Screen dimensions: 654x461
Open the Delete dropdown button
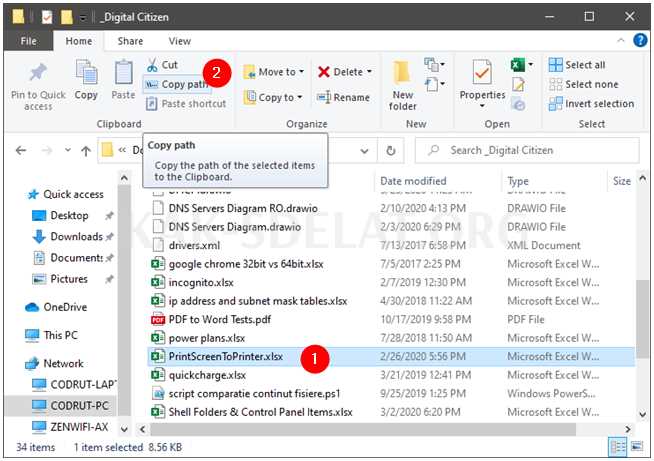(344, 72)
